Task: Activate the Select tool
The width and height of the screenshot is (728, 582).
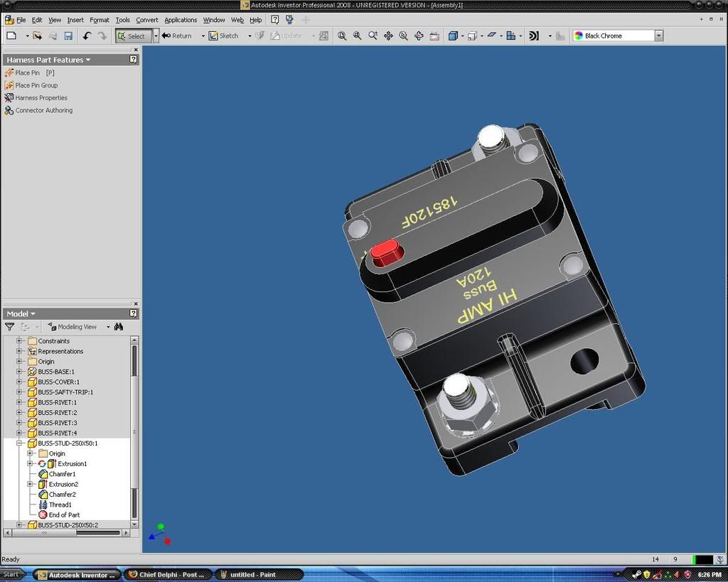Action: click(134, 36)
